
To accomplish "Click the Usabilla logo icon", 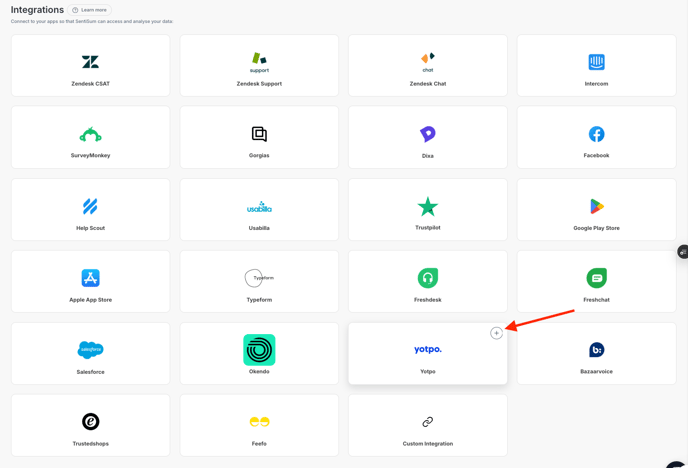I will [x=259, y=207].
